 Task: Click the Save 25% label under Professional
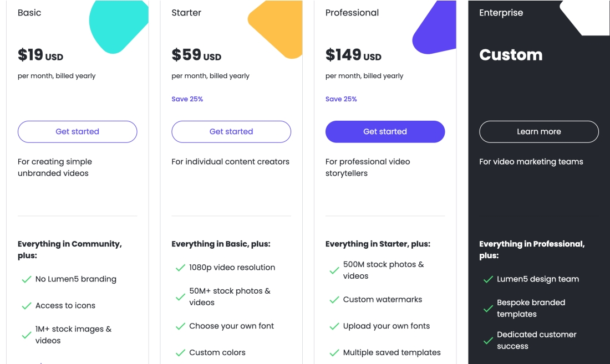(341, 99)
